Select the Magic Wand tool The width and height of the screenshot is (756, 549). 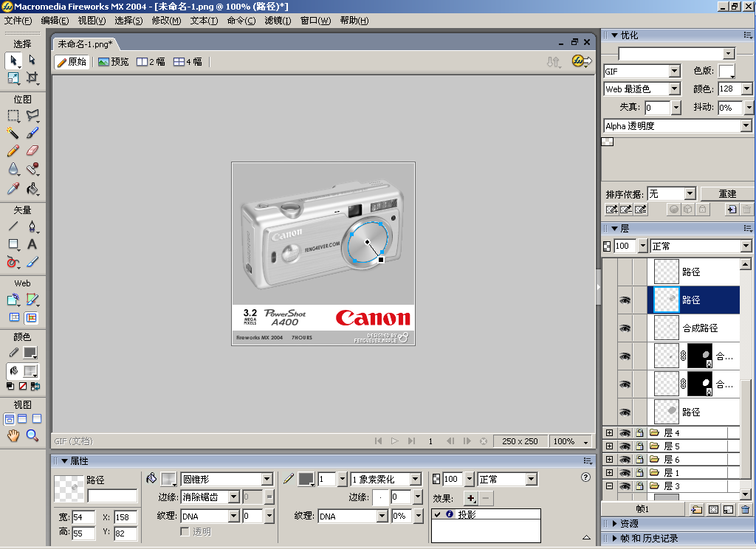tap(13, 133)
